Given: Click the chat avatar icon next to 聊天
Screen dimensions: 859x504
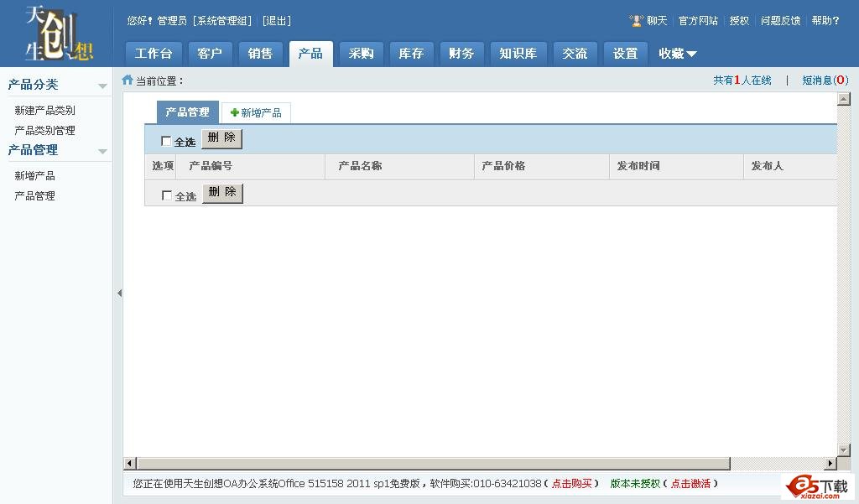Looking at the screenshot, I should [636, 21].
